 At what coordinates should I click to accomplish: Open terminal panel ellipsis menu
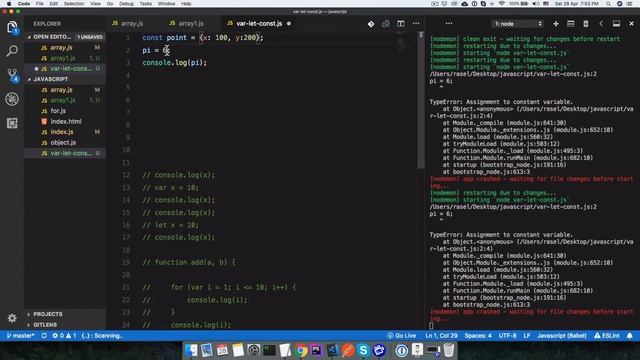coord(449,24)
